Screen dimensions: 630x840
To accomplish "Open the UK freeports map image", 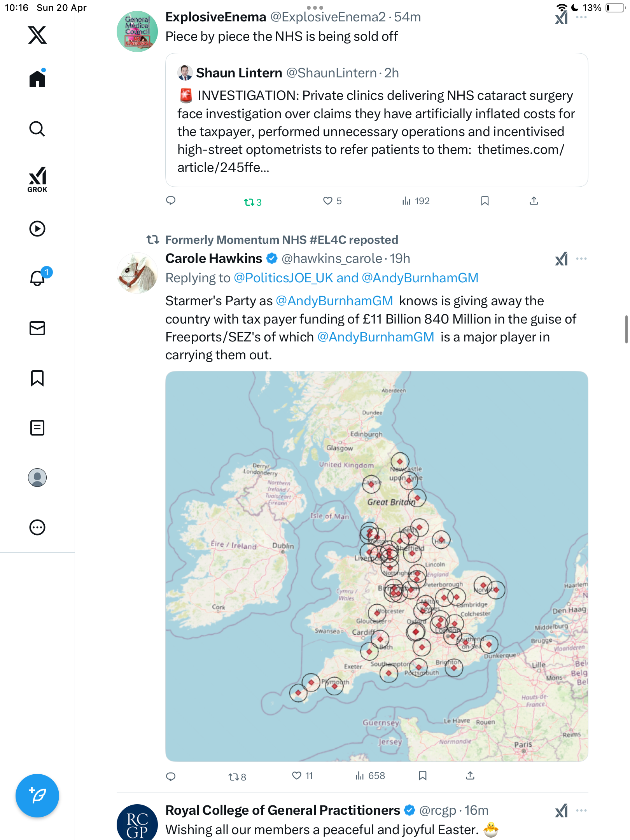I will click(376, 566).
